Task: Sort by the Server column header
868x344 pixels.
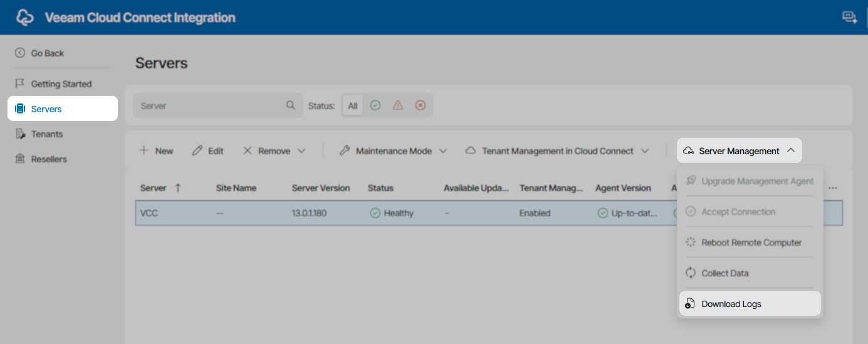Action: [154, 188]
